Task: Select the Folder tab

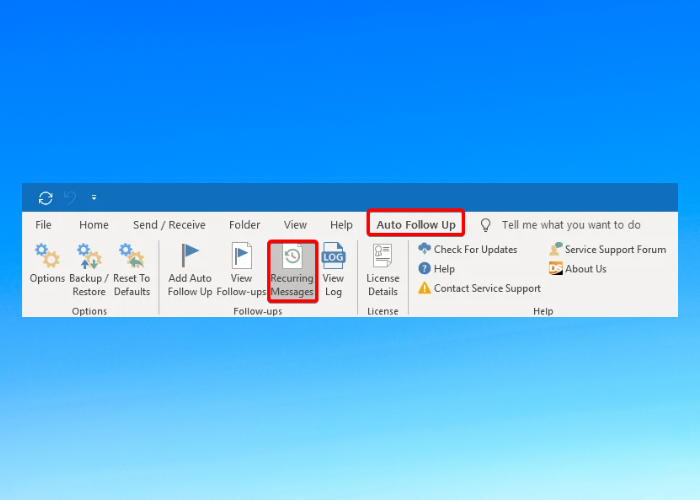Action: pos(244,225)
